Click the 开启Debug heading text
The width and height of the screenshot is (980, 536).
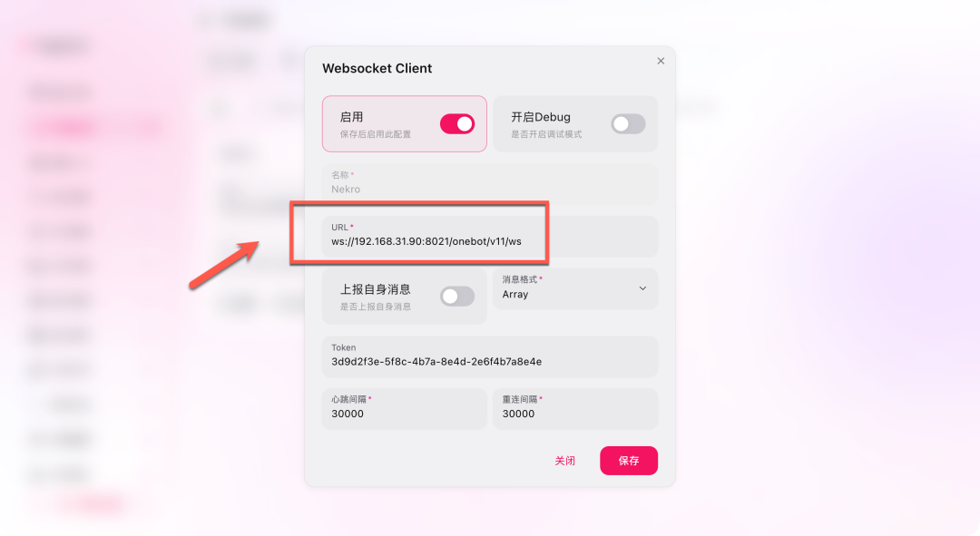coord(541,117)
